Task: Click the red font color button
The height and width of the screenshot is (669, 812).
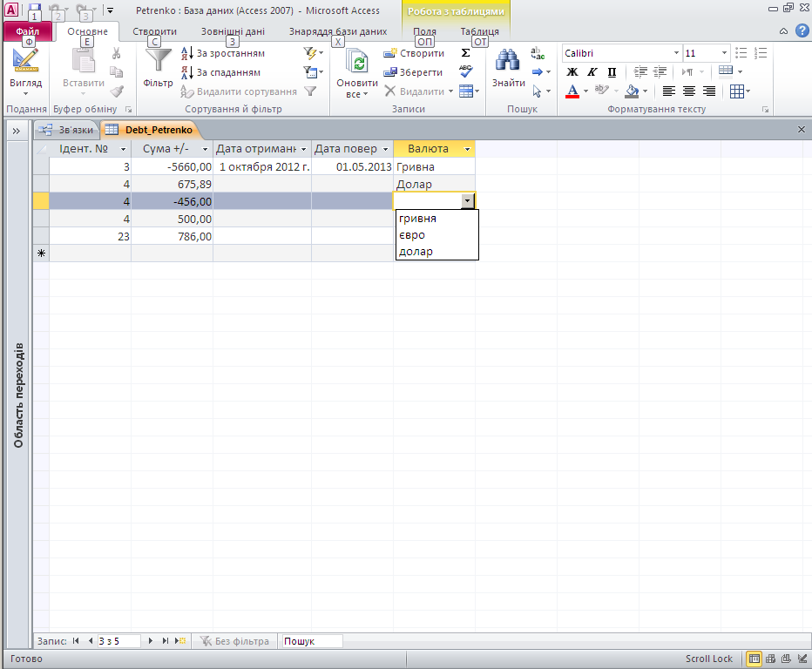Action: coord(572,91)
